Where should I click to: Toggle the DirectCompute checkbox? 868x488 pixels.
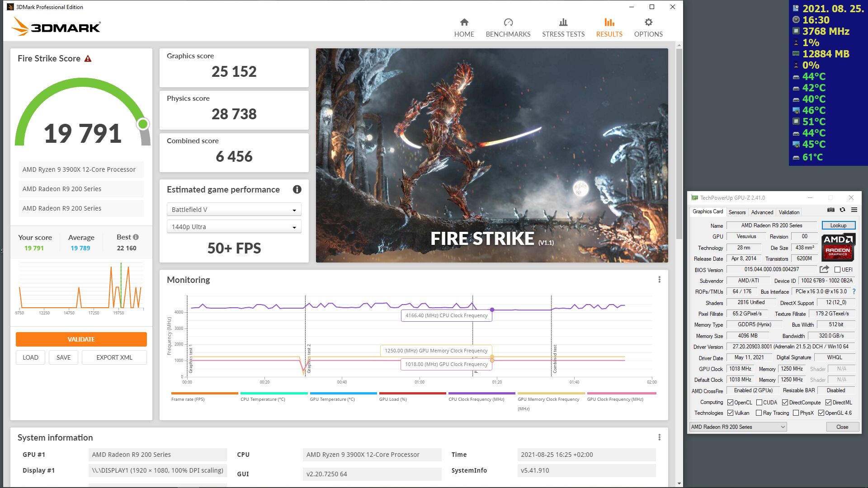(785, 402)
